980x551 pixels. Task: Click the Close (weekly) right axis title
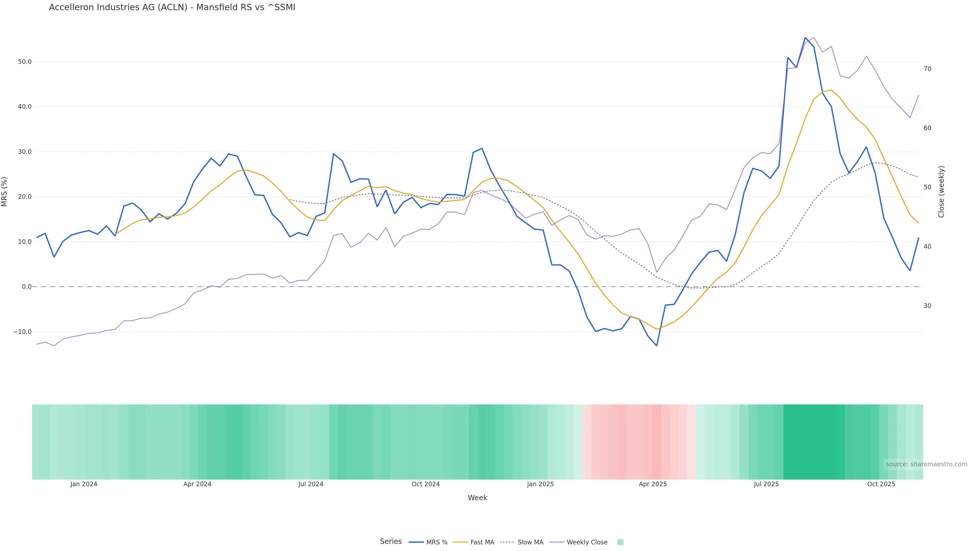(941, 192)
